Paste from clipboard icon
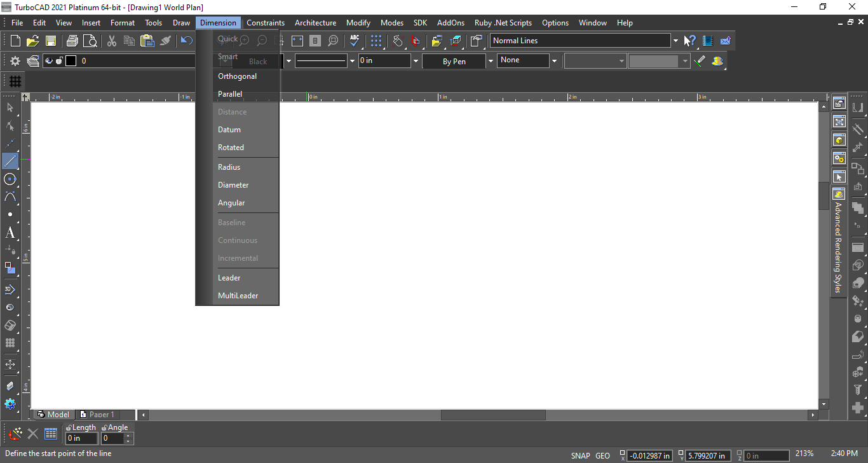This screenshot has height=463, width=868. tap(147, 41)
